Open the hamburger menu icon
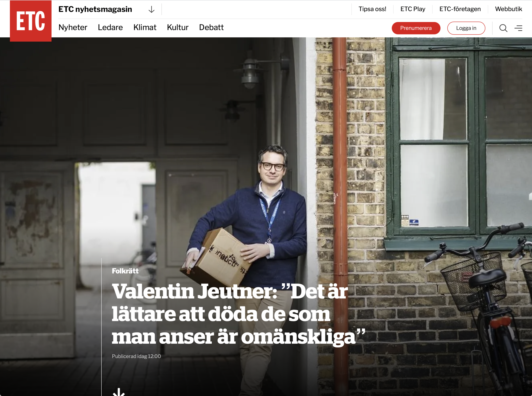 point(518,28)
